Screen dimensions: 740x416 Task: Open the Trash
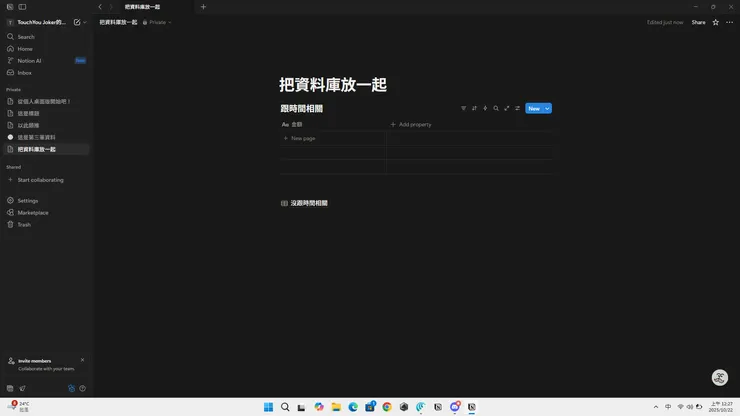point(46,225)
